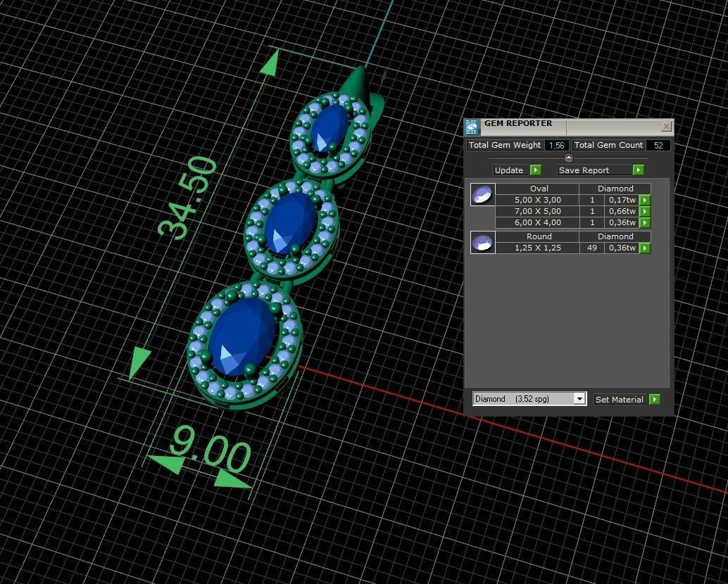Click green arrow next to Update
Screen dimensions: 728x584
[536, 170]
